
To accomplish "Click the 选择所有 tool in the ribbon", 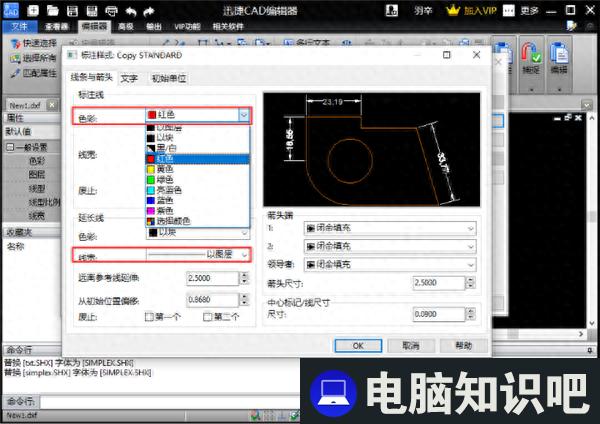I will point(33,58).
